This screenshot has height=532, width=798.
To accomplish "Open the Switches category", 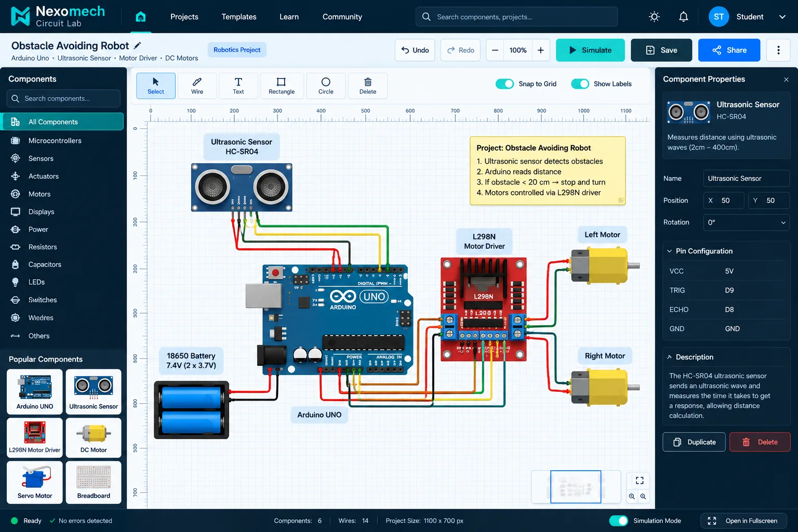I will [x=63, y=300].
